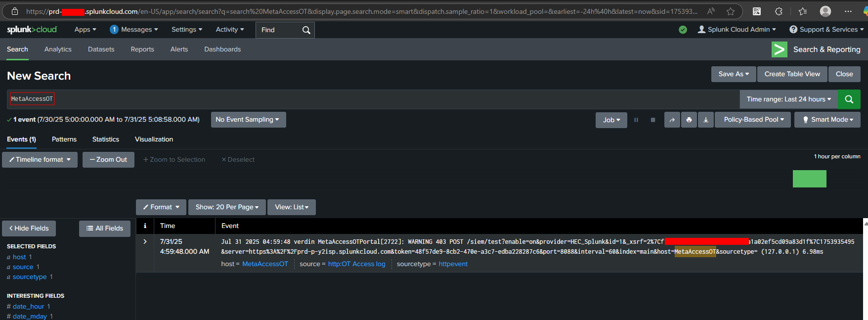Screen dimensions: 868x320
Task: Click the httpevent sourcetype value link
Action: point(453,264)
